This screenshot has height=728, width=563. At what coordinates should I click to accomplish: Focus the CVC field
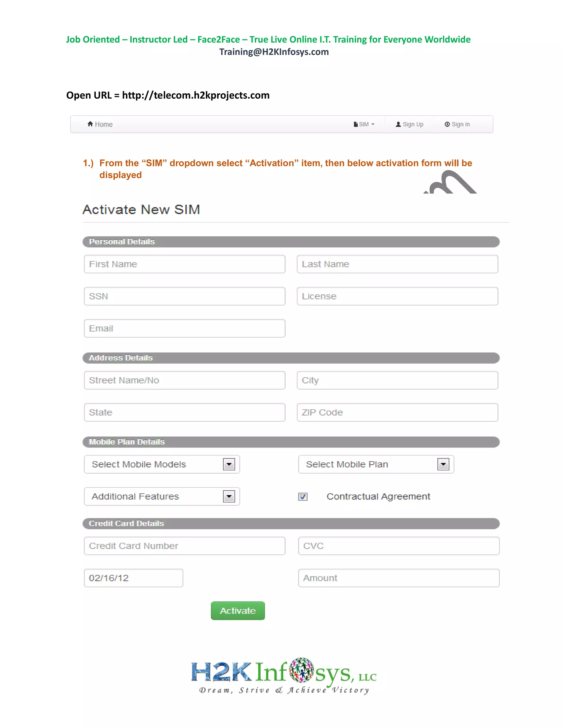point(399,546)
